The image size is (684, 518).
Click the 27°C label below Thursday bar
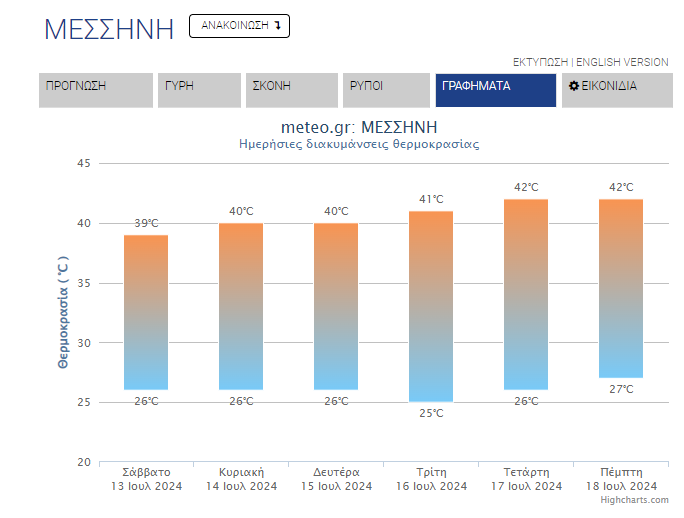[x=621, y=389]
